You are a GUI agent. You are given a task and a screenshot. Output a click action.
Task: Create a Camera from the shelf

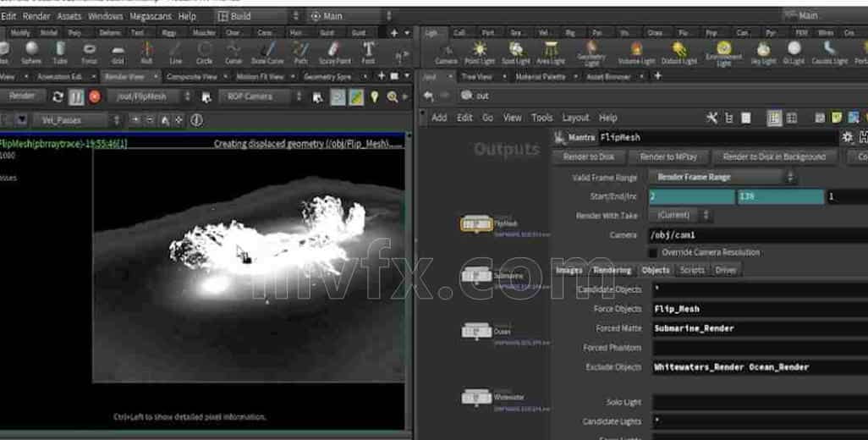click(x=446, y=53)
